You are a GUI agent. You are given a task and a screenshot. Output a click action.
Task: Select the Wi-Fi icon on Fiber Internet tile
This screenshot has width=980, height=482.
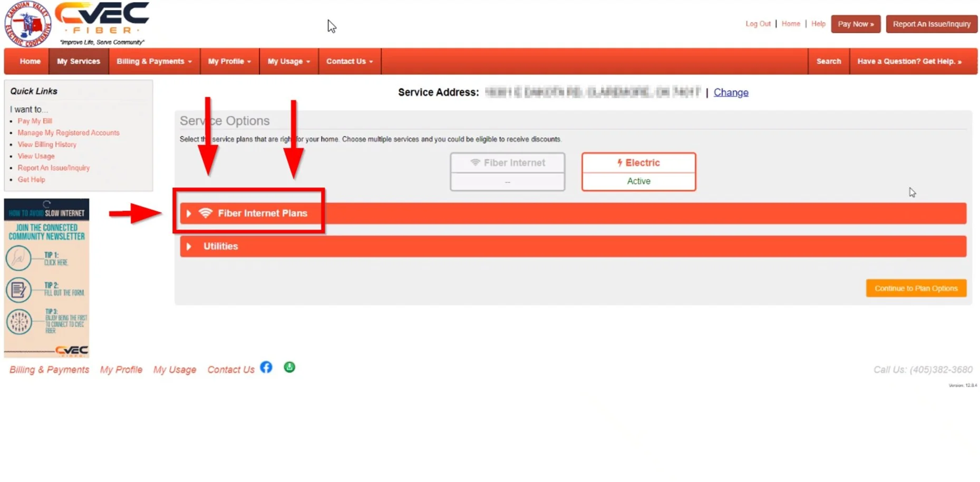coord(475,163)
